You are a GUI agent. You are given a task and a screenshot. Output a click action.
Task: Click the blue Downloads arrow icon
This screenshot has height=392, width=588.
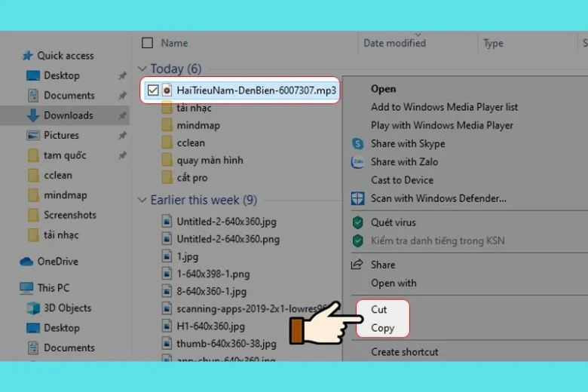(x=33, y=115)
